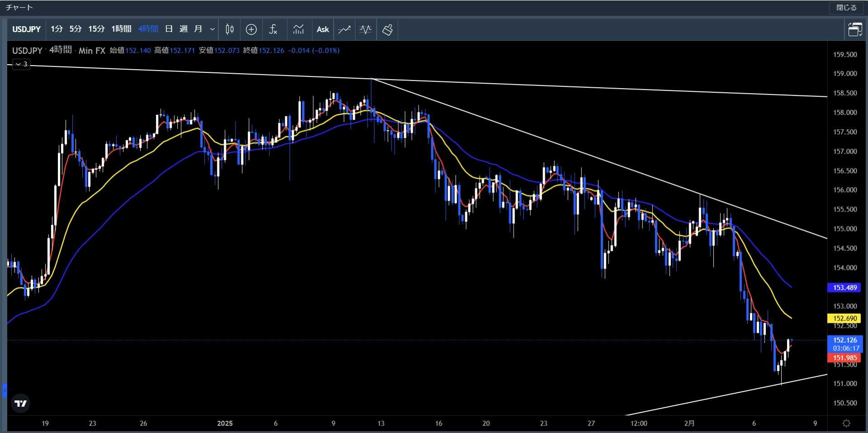This screenshot has width=868, height=433.
Task: Click the blue moving average label 153.489
Action: click(x=845, y=287)
